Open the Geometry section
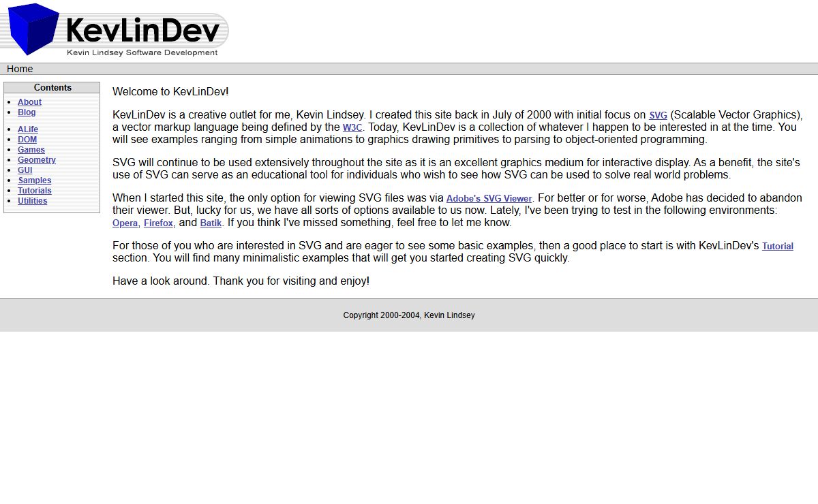Image resolution: width=818 pixels, height=504 pixels. click(x=37, y=160)
